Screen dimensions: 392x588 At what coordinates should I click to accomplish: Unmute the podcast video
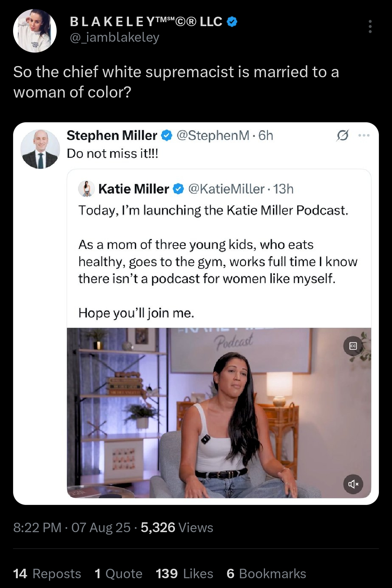pyautogui.click(x=353, y=484)
